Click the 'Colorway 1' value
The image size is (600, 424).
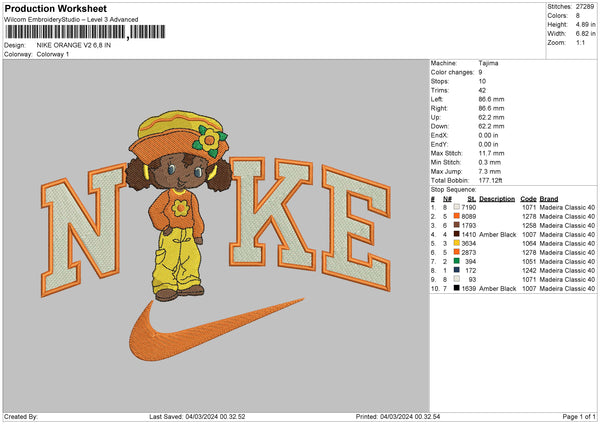point(53,54)
